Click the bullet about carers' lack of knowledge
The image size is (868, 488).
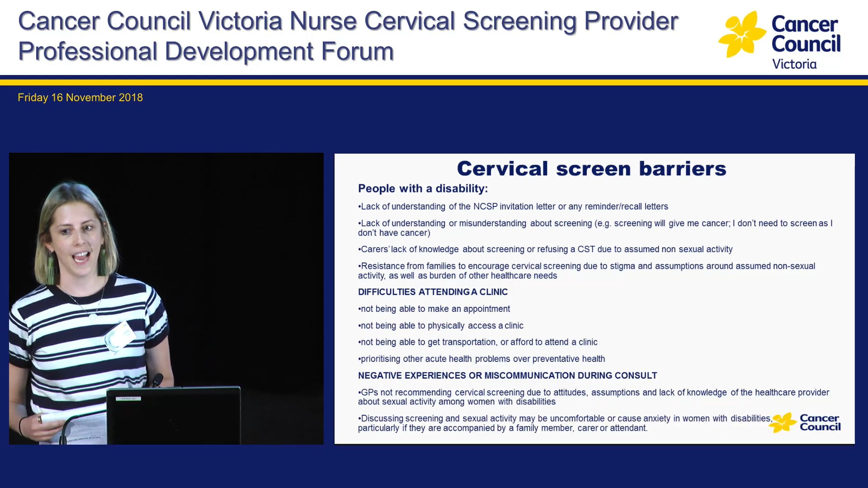[545, 249]
